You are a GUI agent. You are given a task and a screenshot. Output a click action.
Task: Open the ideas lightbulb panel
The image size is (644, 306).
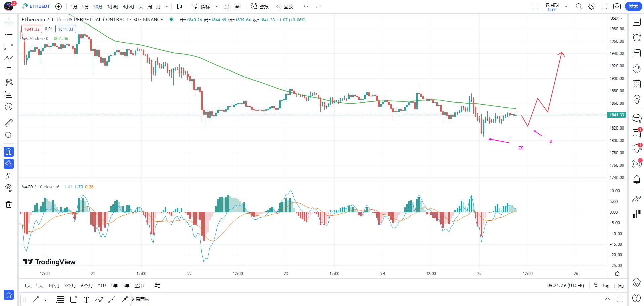pos(637,99)
